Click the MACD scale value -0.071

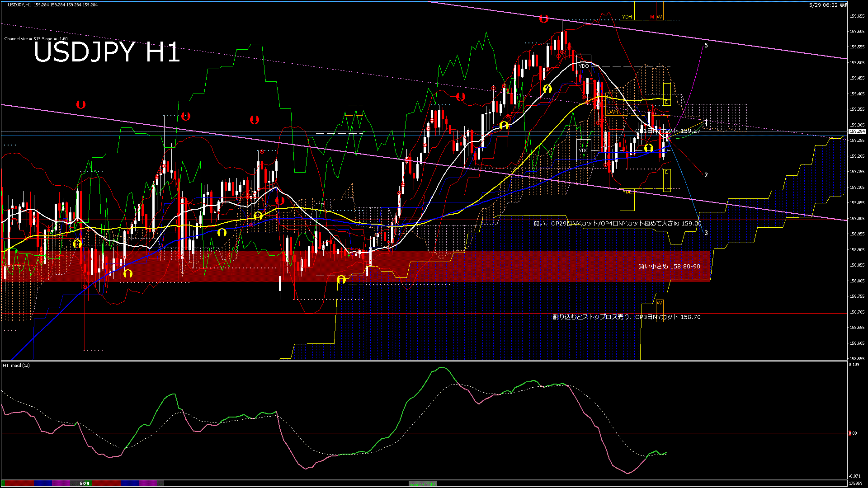854,476
